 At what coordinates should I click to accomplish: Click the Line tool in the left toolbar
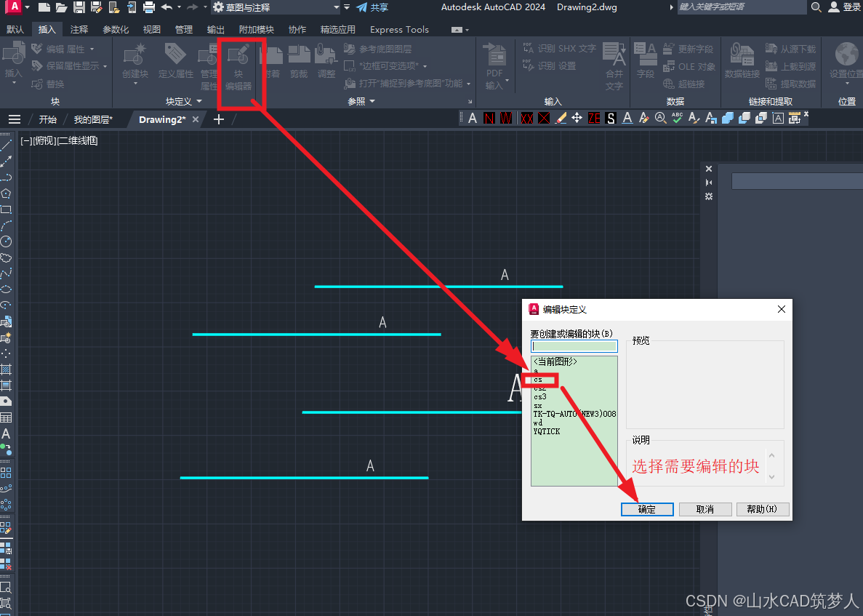(6, 145)
